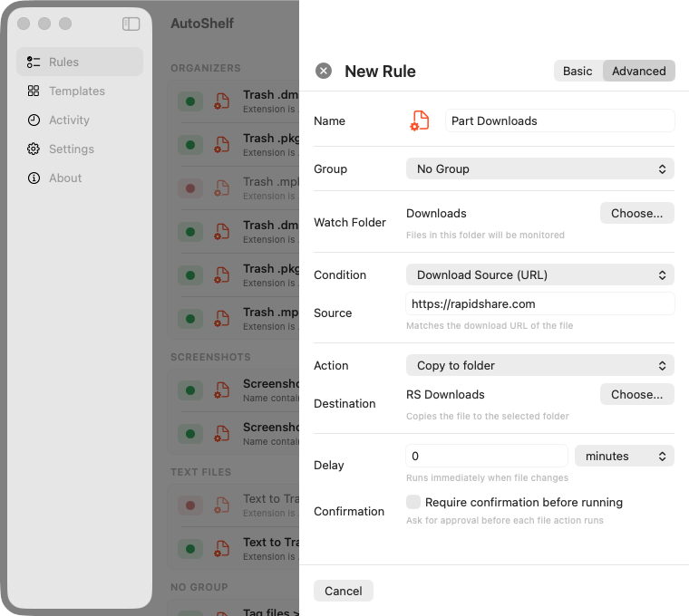Click the disabled Text to Trash file icon
This screenshot has width=689, height=616.
click(222, 505)
